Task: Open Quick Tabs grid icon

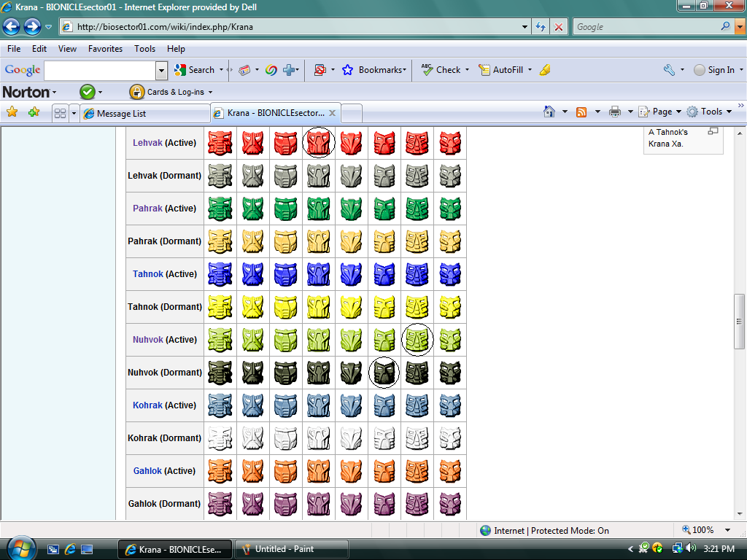Action: point(60,113)
